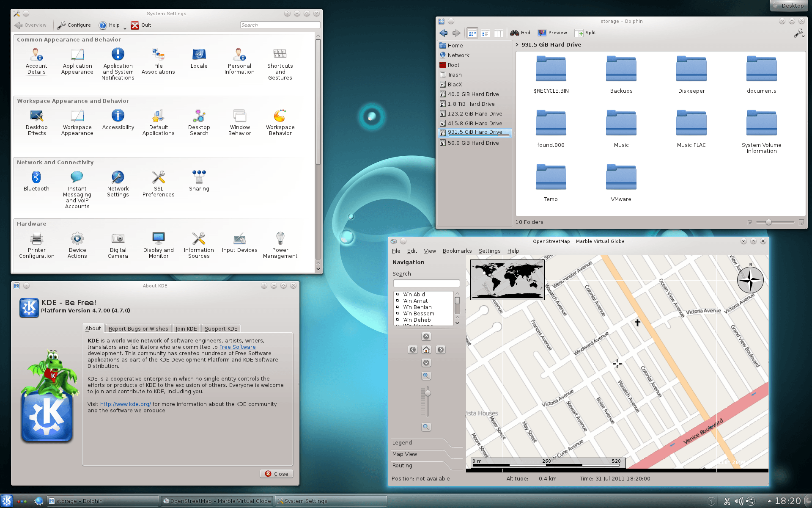
Task: Click Marble's zoom out magnifier button
Action: coord(426,427)
